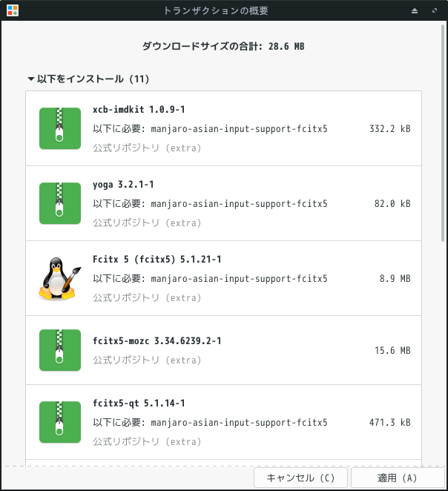The image size is (448, 491).
Task: Click the title bar shade-up arrow icon
Action: [415, 10]
